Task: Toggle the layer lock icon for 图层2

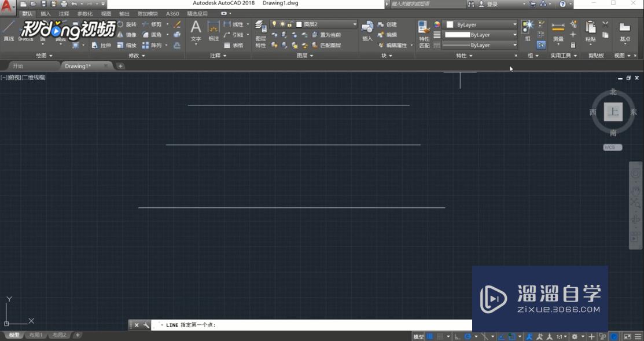Action: [290, 23]
